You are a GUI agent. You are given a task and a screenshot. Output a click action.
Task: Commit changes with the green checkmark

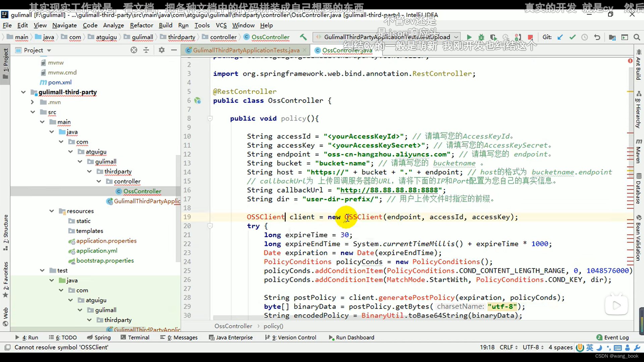pos(572,37)
